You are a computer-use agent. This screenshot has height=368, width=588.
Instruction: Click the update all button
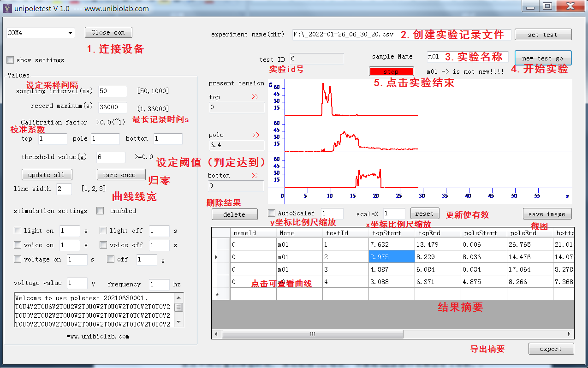coord(47,175)
